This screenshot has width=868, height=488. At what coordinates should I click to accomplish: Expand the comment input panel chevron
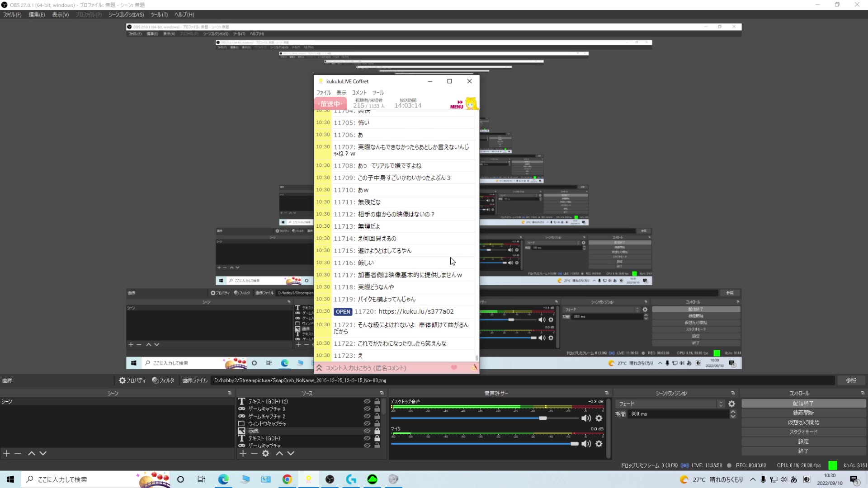pyautogui.click(x=319, y=368)
